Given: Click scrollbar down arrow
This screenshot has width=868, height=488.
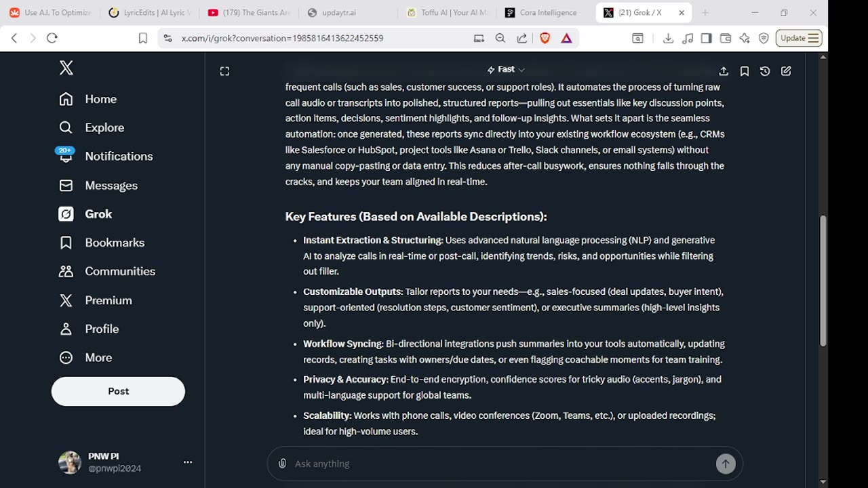Looking at the screenshot, I should pyautogui.click(x=823, y=482).
